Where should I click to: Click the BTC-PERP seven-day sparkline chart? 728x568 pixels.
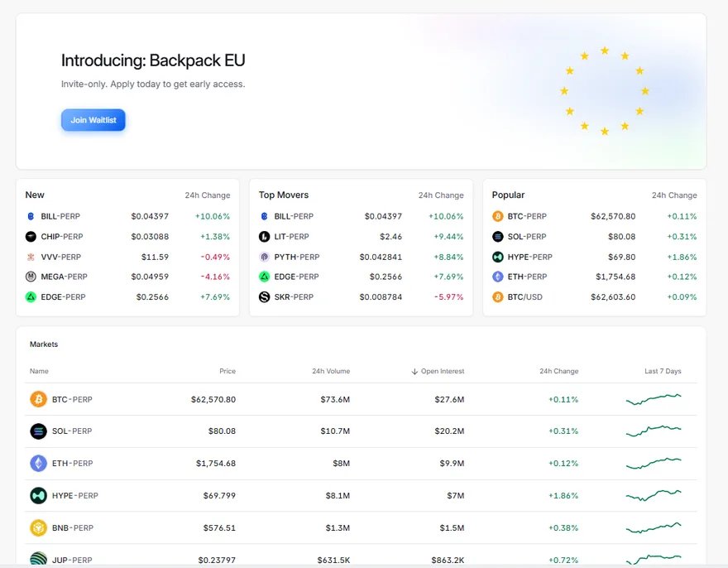pyautogui.click(x=654, y=399)
